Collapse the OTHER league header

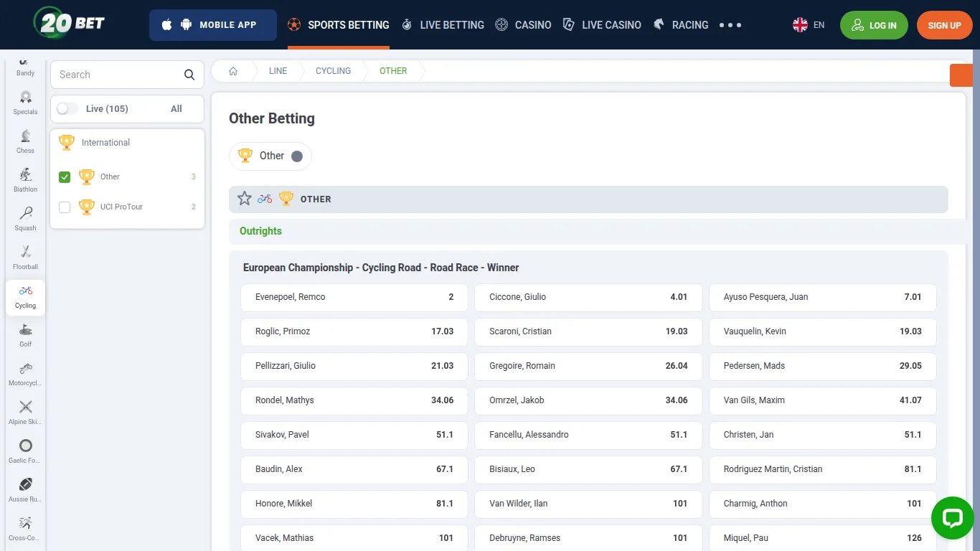click(588, 199)
